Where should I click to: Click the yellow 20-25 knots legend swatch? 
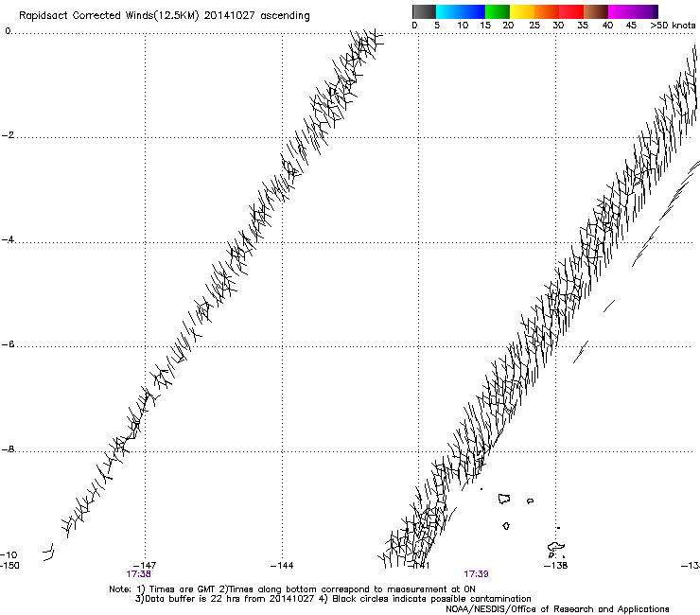[x=522, y=11]
